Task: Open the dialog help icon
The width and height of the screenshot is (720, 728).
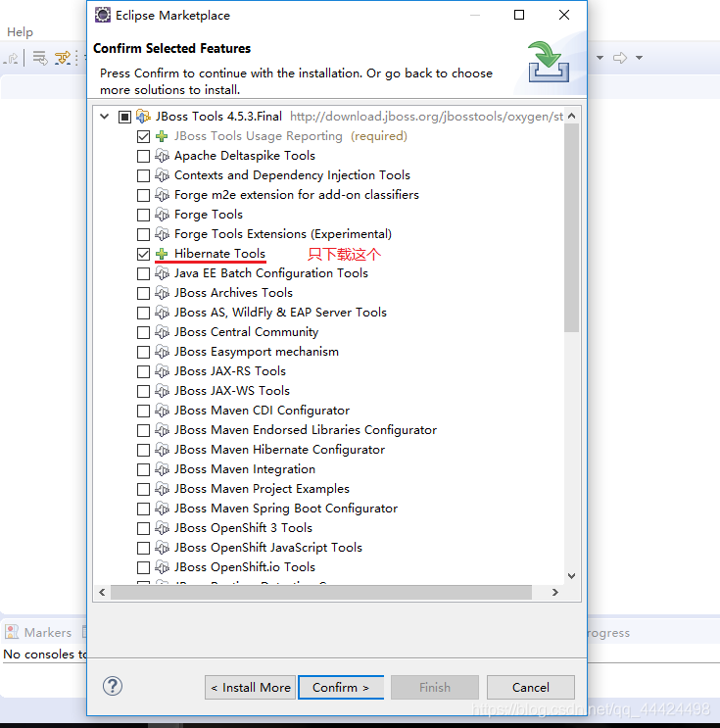Action: (113, 686)
